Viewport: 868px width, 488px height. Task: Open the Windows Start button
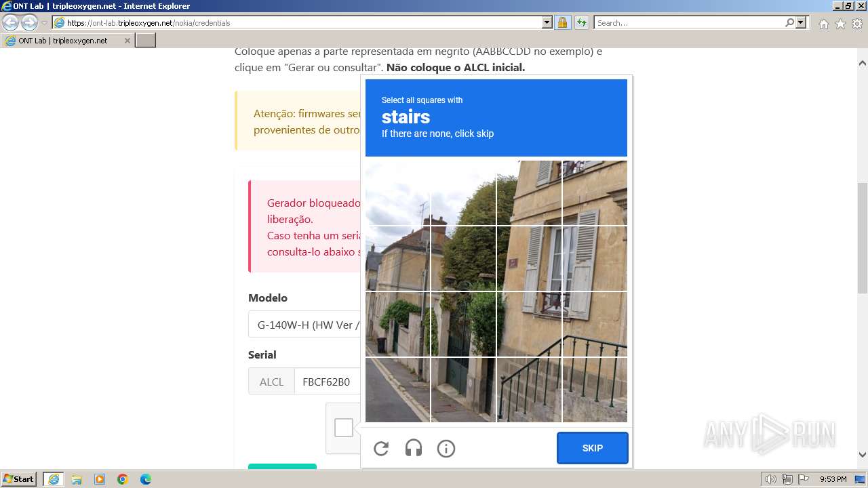(19, 479)
